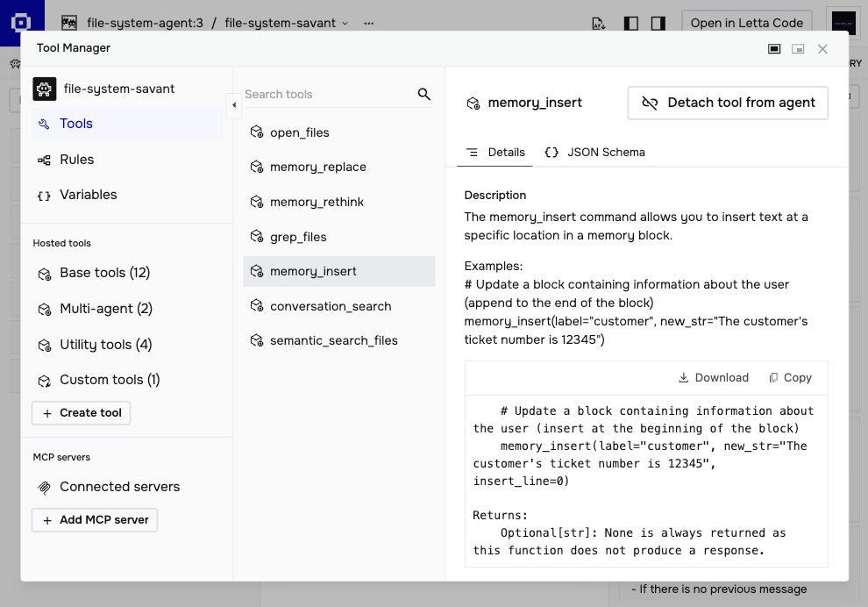Select the memory_rethink tool

coord(338,202)
